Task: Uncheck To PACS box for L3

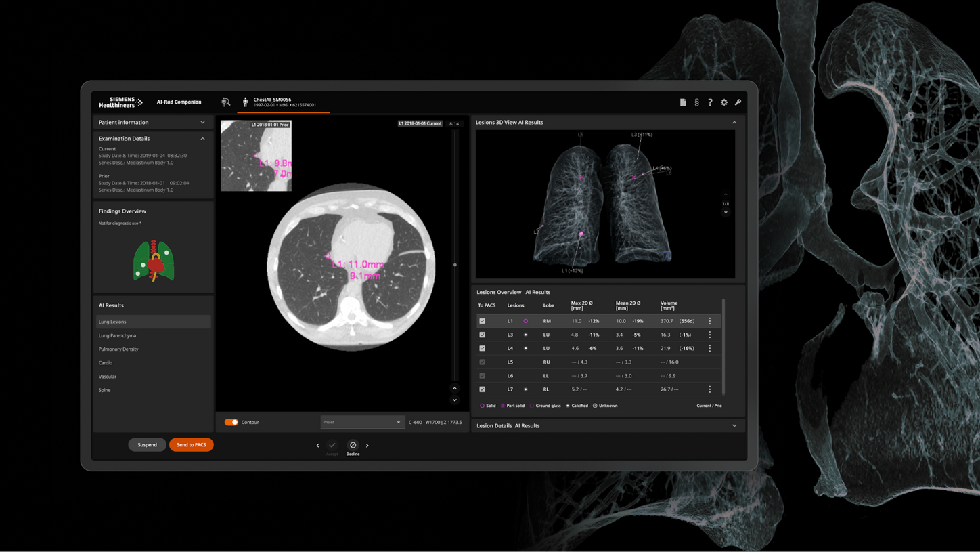Action: coord(482,335)
